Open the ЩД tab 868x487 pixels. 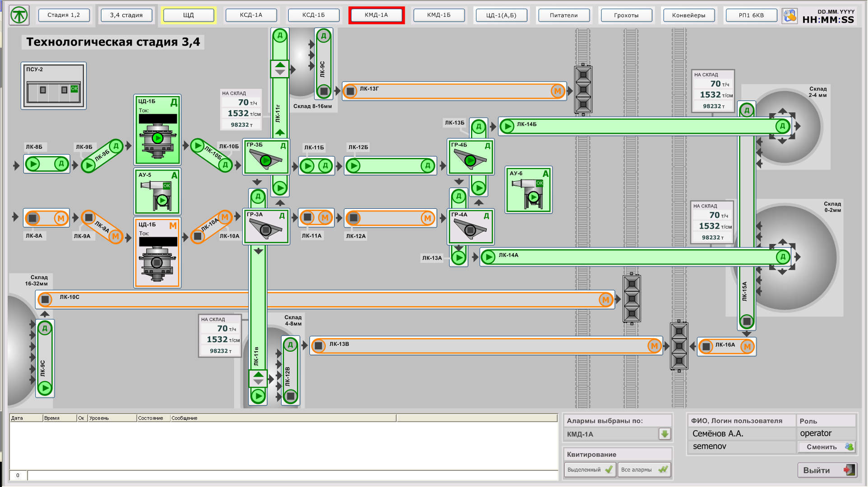189,15
